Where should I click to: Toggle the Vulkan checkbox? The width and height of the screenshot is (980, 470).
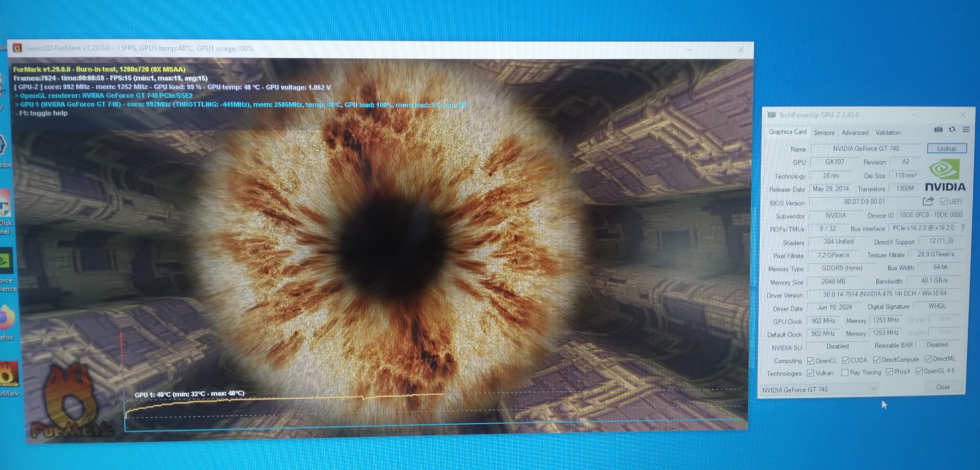coord(810,373)
